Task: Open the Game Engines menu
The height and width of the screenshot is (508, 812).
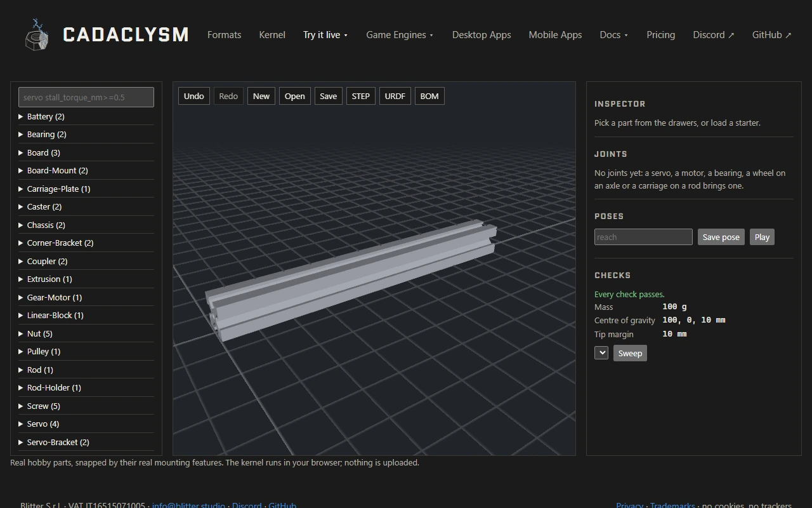Action: pyautogui.click(x=400, y=35)
